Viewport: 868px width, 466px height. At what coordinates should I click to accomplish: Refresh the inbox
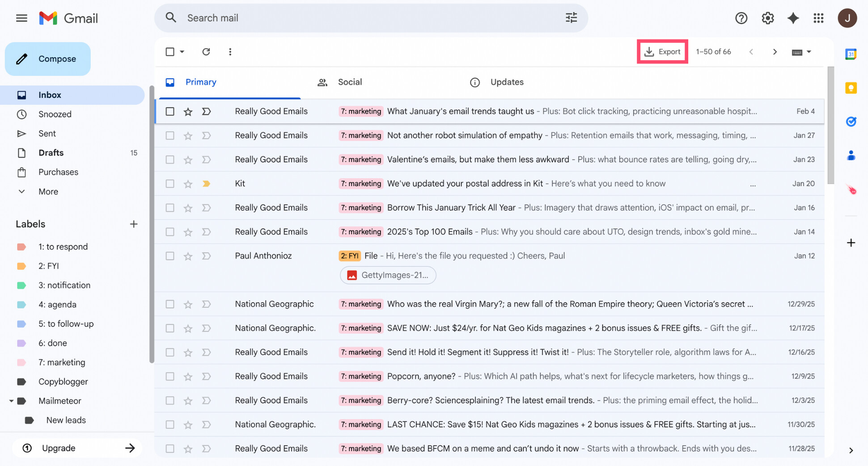206,51
